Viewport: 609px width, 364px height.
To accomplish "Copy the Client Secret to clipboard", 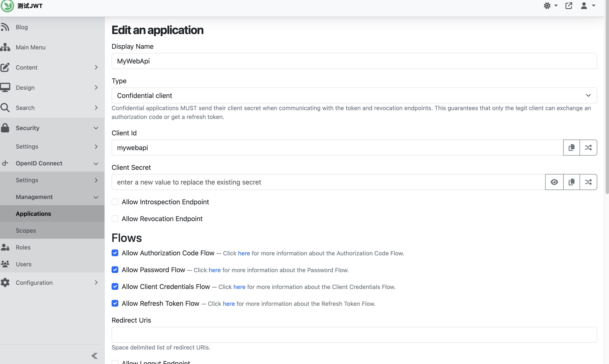I will tap(571, 182).
